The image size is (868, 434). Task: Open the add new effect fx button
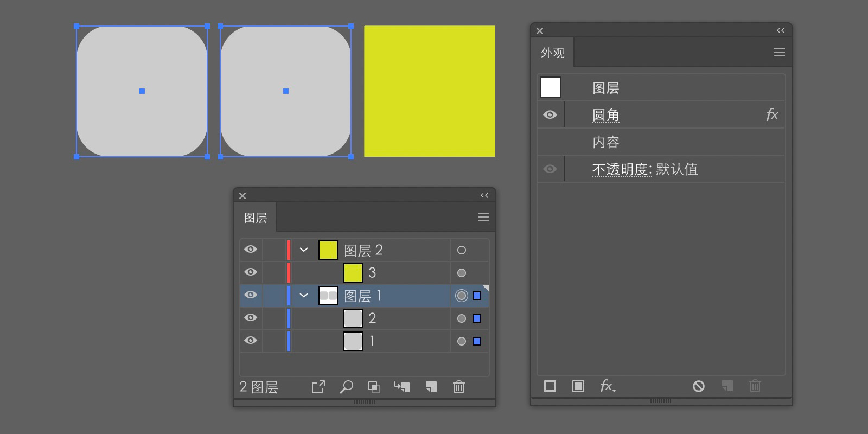(x=607, y=386)
